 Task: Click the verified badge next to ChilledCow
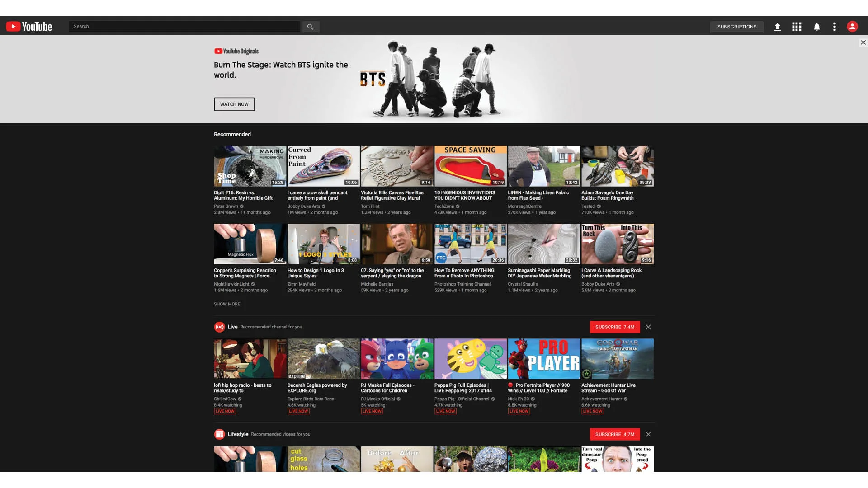[x=240, y=399]
